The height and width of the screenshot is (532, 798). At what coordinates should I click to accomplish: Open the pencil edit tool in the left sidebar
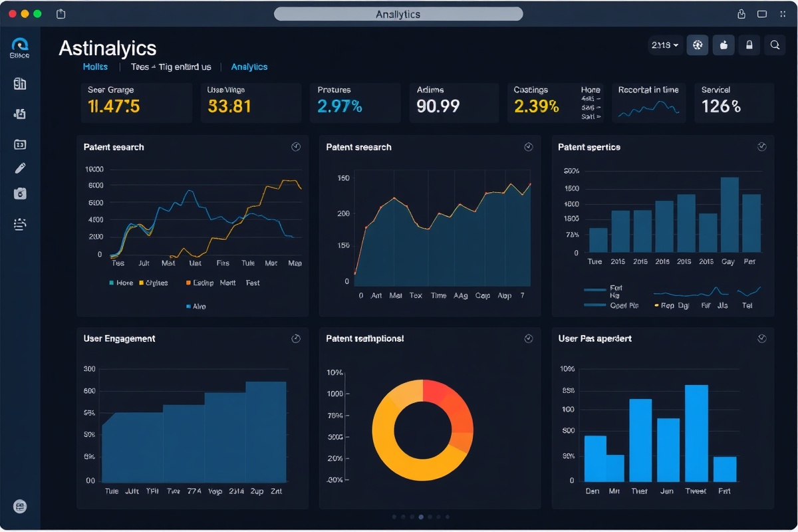19,168
